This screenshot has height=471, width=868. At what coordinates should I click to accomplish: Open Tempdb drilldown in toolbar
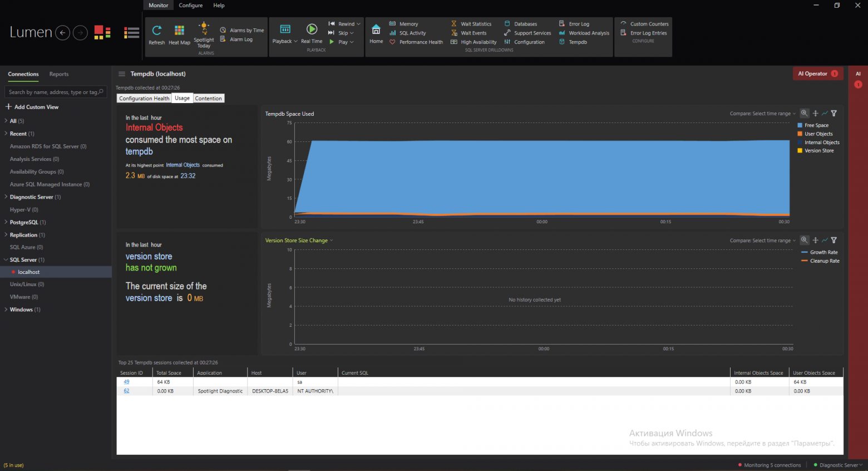(x=573, y=42)
